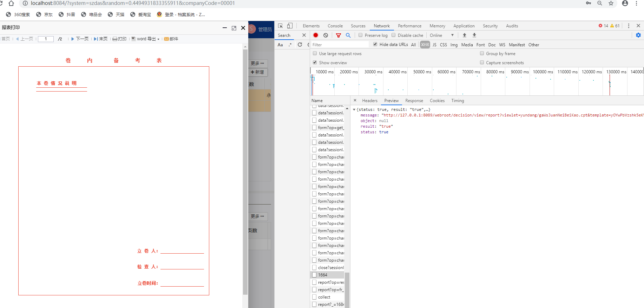Open the Application panel

(x=464, y=26)
